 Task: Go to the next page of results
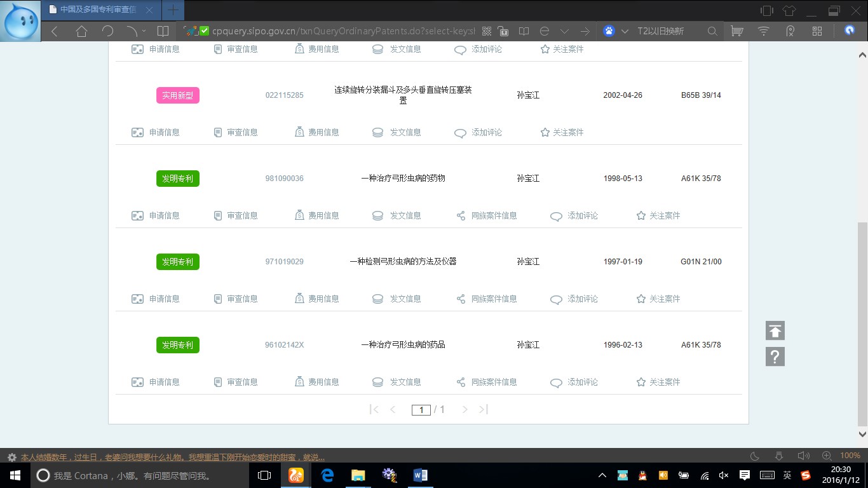pyautogui.click(x=465, y=409)
